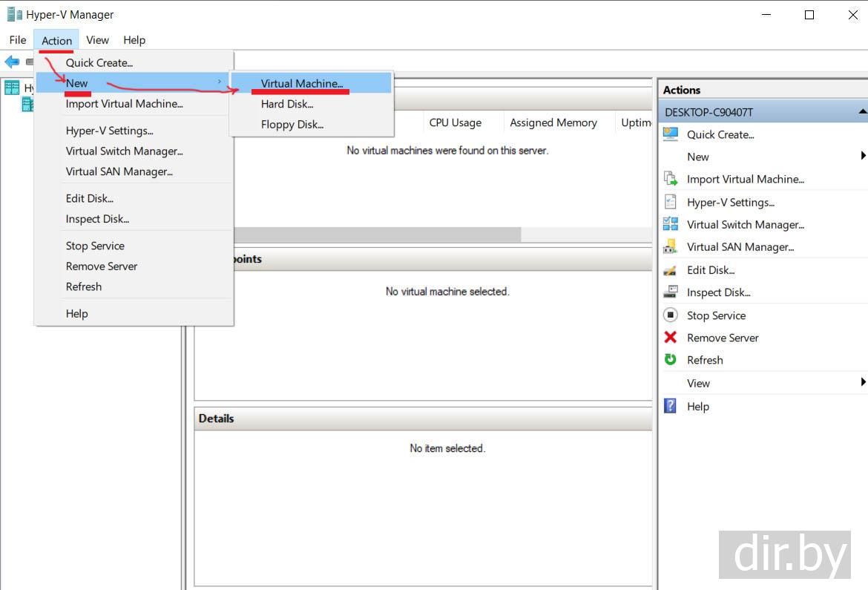Click the Inspect Disk icon in Actions pane
The image size is (868, 590).
(671, 292)
